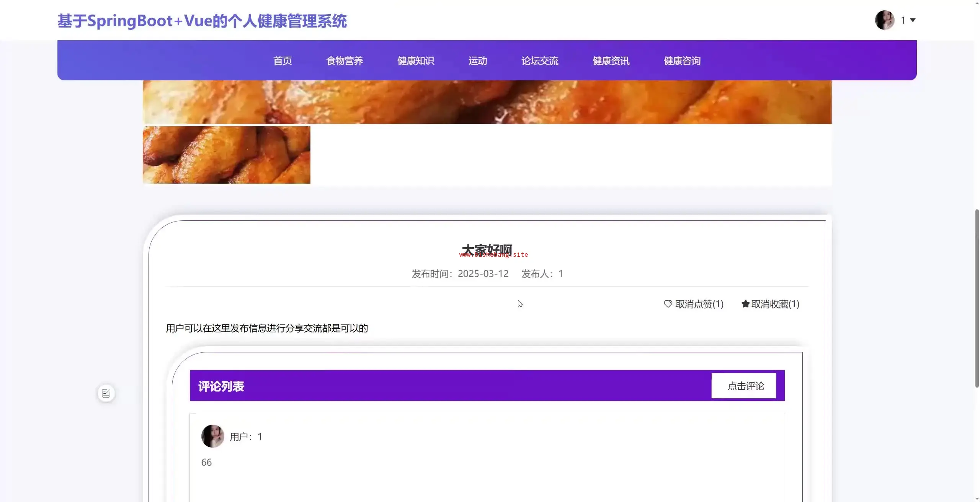Click the star icon to remove the favorite
The height and width of the screenshot is (502, 980).
coord(745,304)
